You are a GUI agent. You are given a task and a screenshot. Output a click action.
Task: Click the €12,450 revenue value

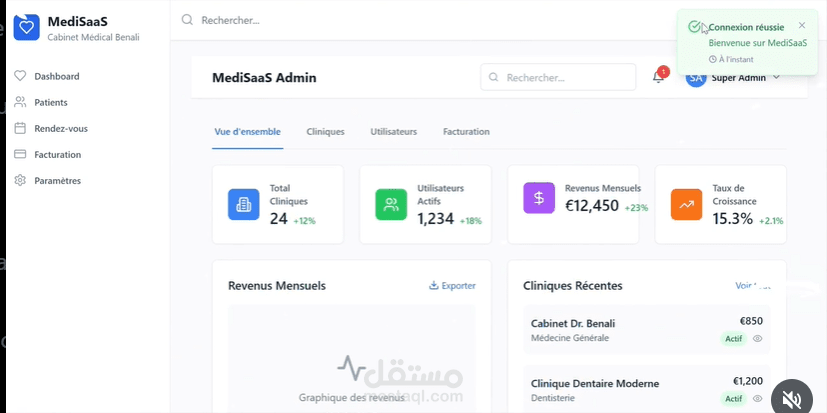(x=592, y=205)
